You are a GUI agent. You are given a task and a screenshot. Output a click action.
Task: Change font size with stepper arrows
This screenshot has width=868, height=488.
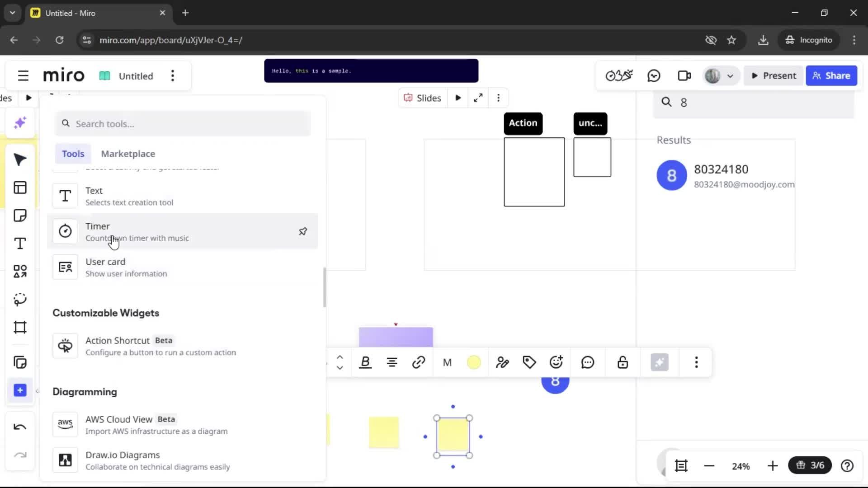pos(340,362)
